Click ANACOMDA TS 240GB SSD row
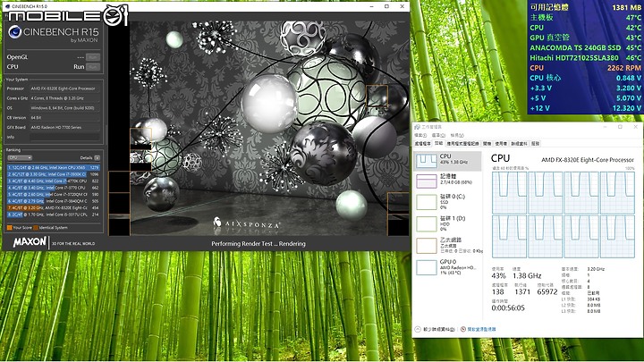This screenshot has width=644, height=362. (x=585, y=47)
